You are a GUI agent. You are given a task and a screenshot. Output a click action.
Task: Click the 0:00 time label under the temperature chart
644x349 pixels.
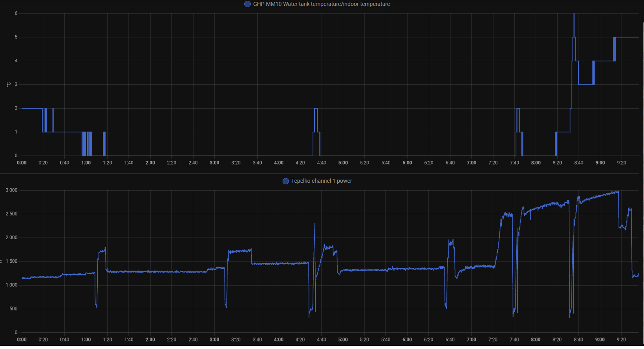[x=22, y=163]
